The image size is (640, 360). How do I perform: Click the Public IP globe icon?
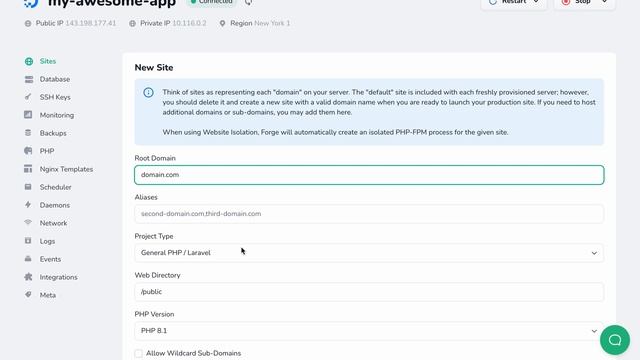tap(28, 23)
